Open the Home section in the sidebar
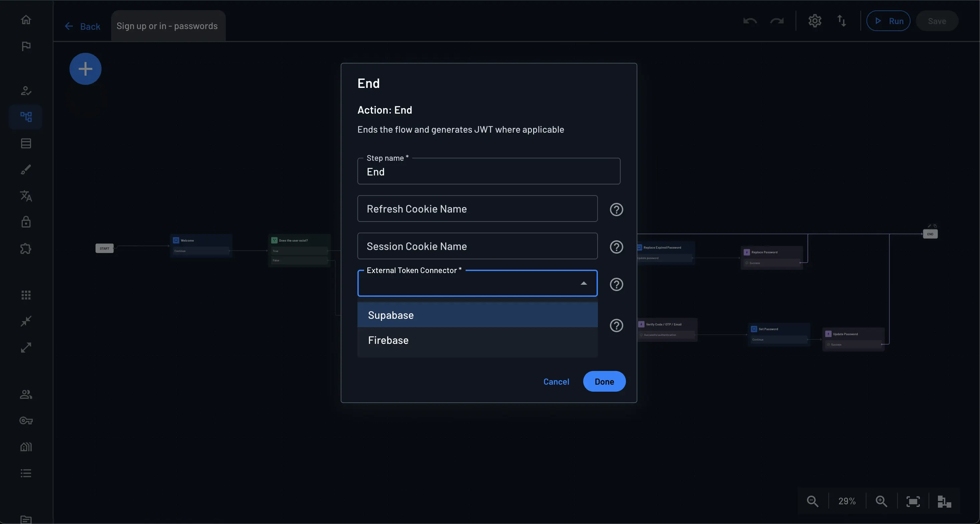Image resolution: width=980 pixels, height=524 pixels. pyautogui.click(x=25, y=19)
